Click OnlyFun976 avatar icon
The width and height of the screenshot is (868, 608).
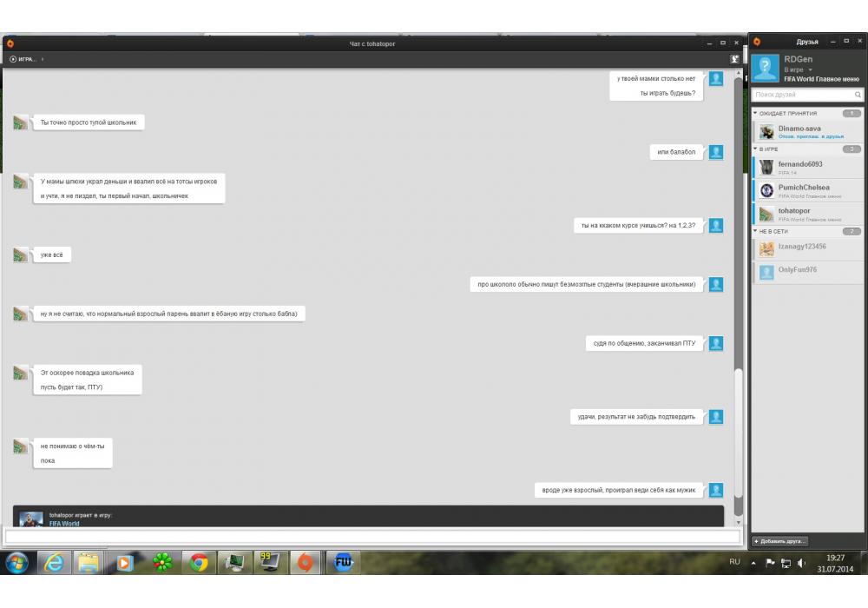[766, 273]
